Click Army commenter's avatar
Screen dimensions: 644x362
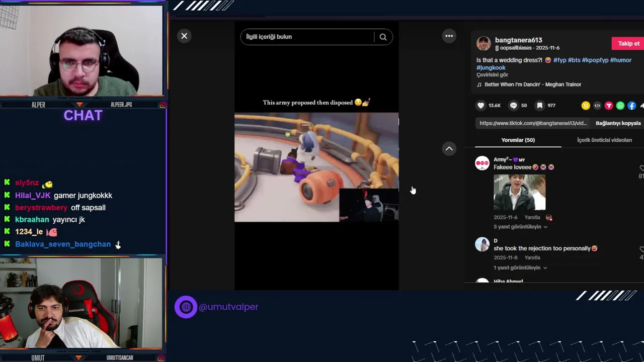482,163
